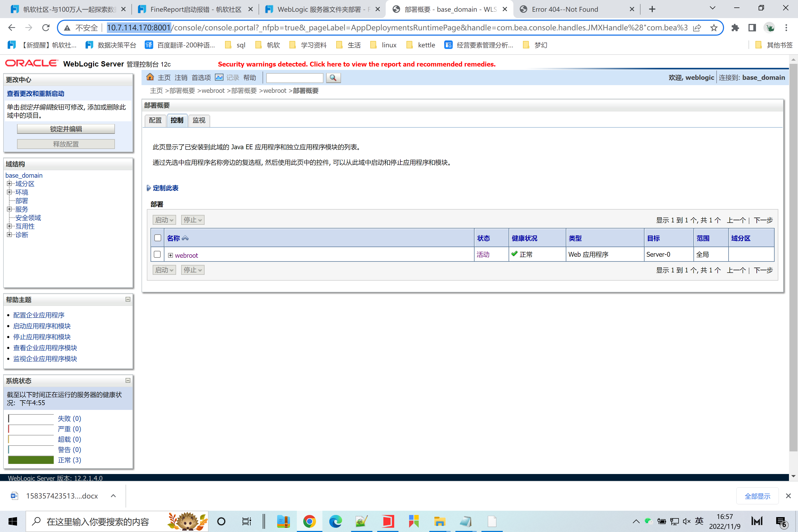Screen dimensions: 798x532
Task: Open the security warnings report link
Action: (357, 64)
